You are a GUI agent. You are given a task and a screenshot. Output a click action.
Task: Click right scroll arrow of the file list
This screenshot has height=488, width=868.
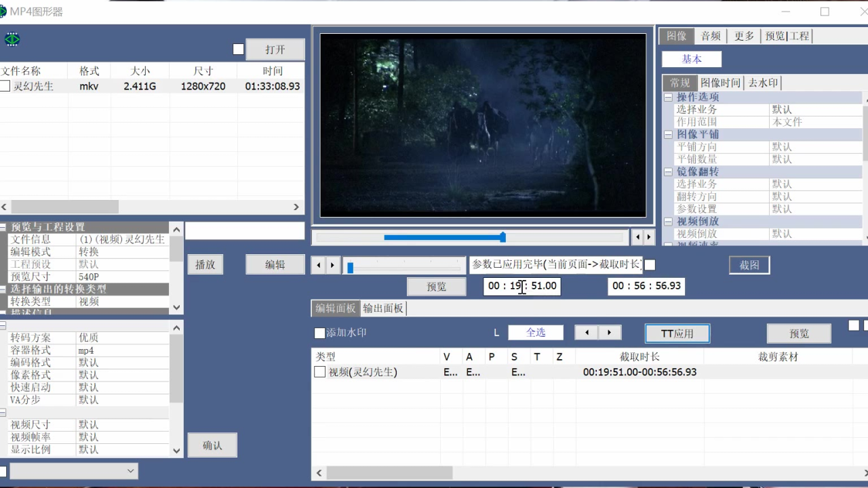click(x=296, y=207)
